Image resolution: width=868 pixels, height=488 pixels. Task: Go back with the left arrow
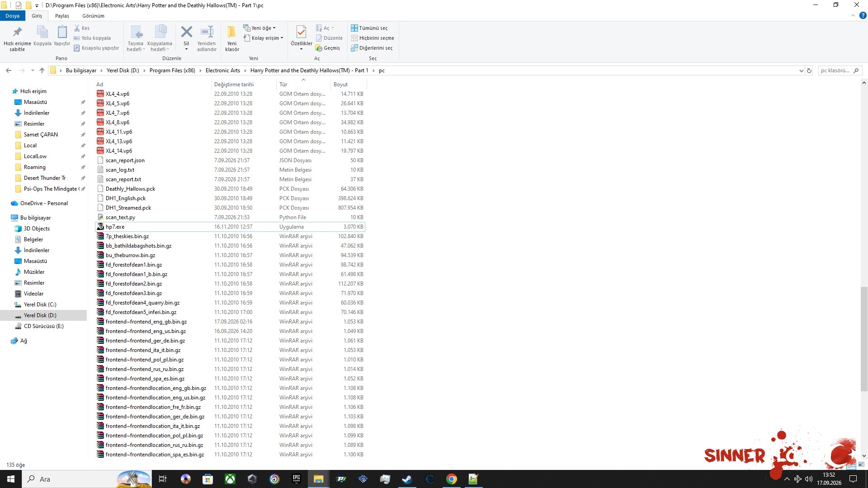(x=9, y=70)
